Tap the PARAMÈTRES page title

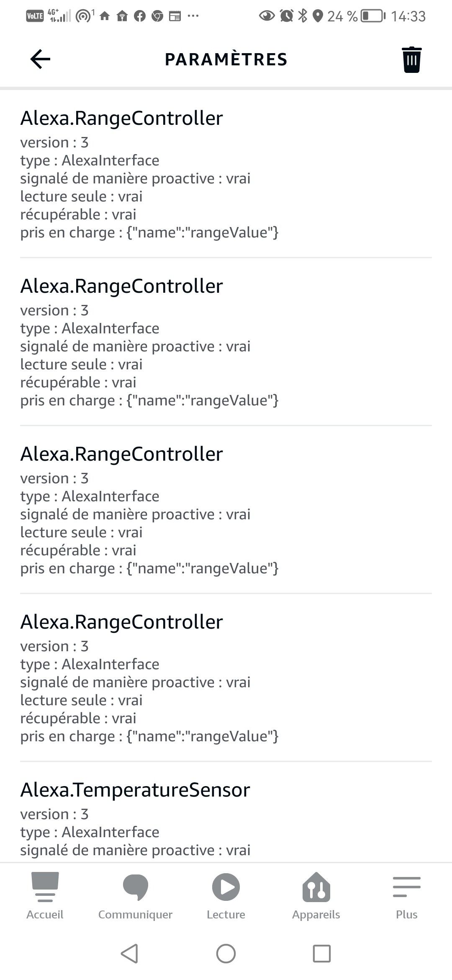coord(226,59)
